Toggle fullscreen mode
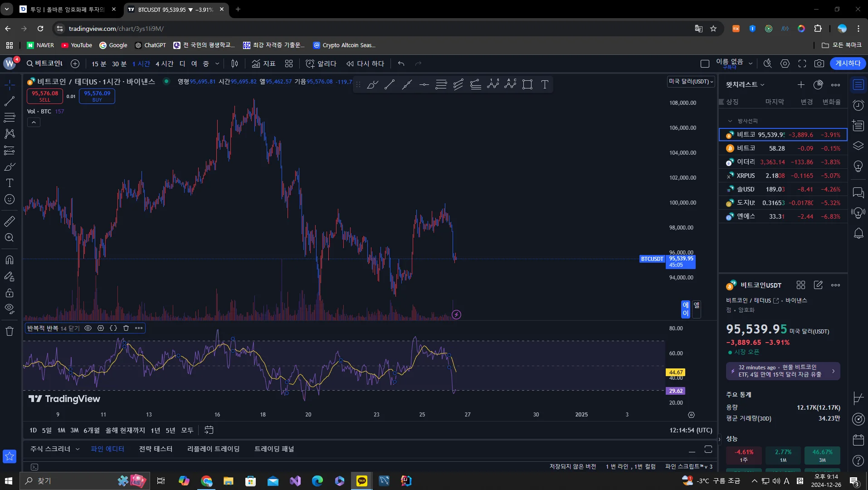The width and height of the screenshot is (868, 490). pyautogui.click(x=802, y=64)
